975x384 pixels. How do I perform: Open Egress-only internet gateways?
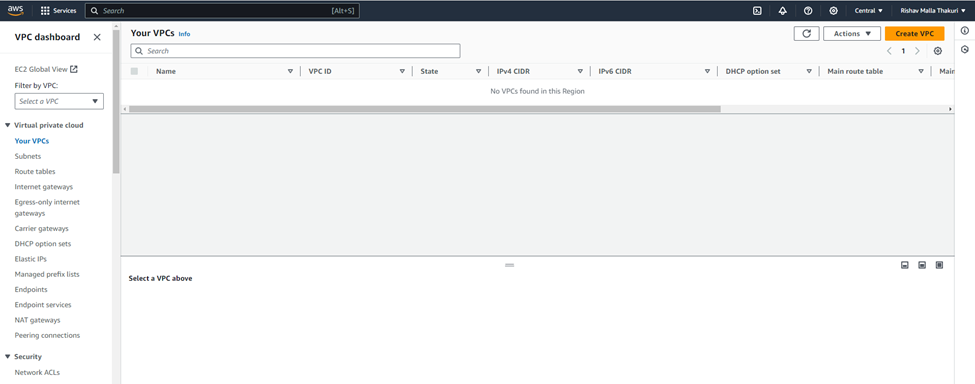click(47, 208)
